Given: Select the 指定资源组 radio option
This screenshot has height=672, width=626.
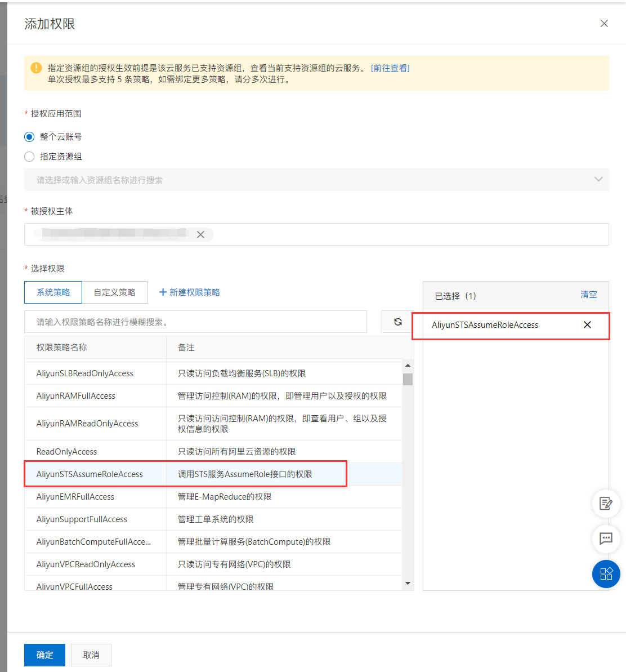Looking at the screenshot, I should (x=29, y=157).
